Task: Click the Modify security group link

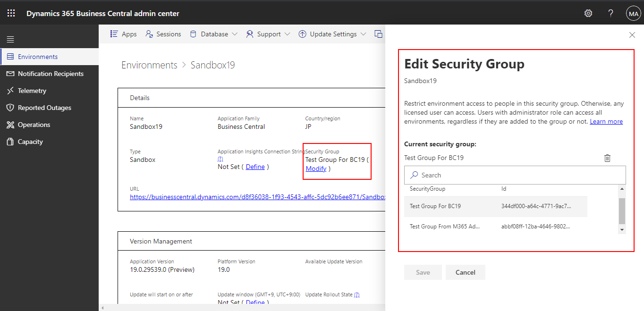Action: [x=316, y=168]
